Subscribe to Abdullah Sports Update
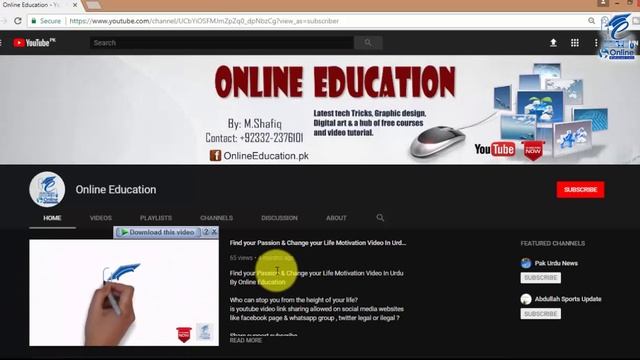Image resolution: width=640 pixels, height=360 pixels. 540,313
